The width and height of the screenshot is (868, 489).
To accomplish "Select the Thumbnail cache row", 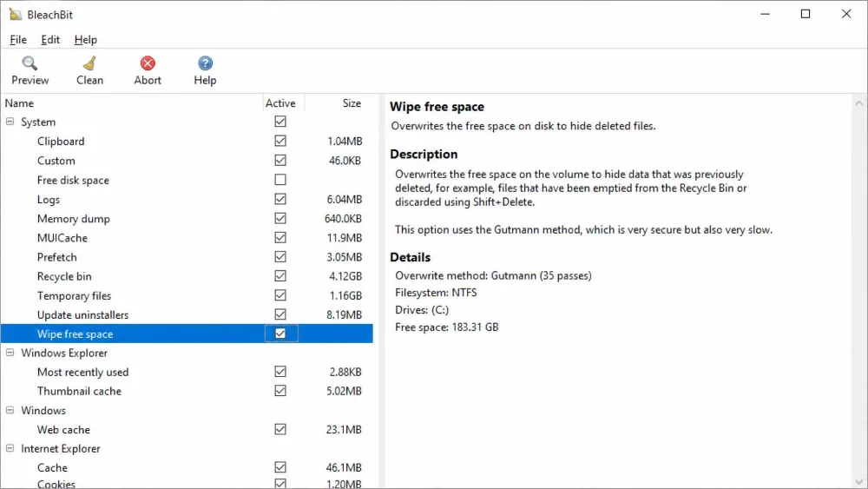I will tap(187, 391).
